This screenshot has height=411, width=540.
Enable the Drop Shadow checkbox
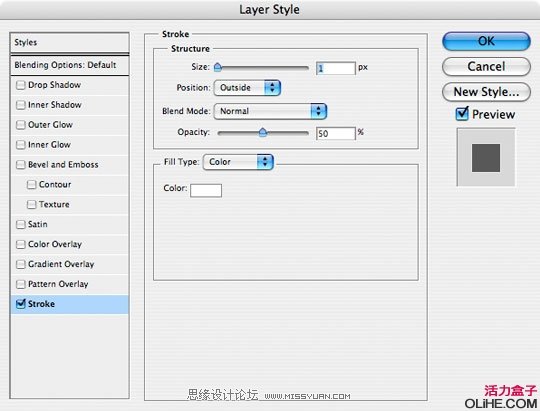point(21,85)
